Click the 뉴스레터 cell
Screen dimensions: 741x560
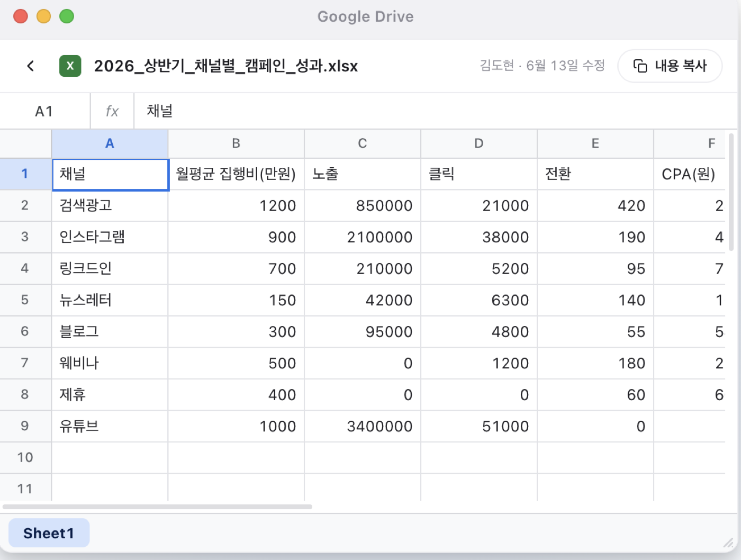point(110,300)
